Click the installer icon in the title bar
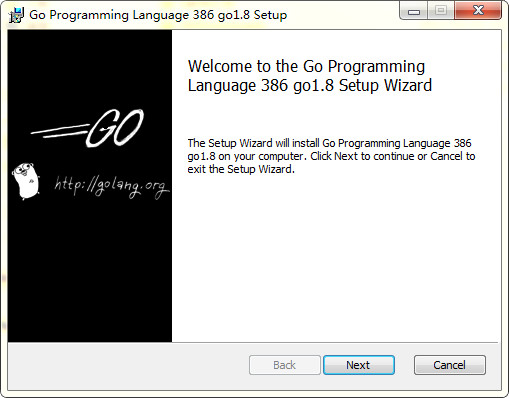 [x=17, y=15]
